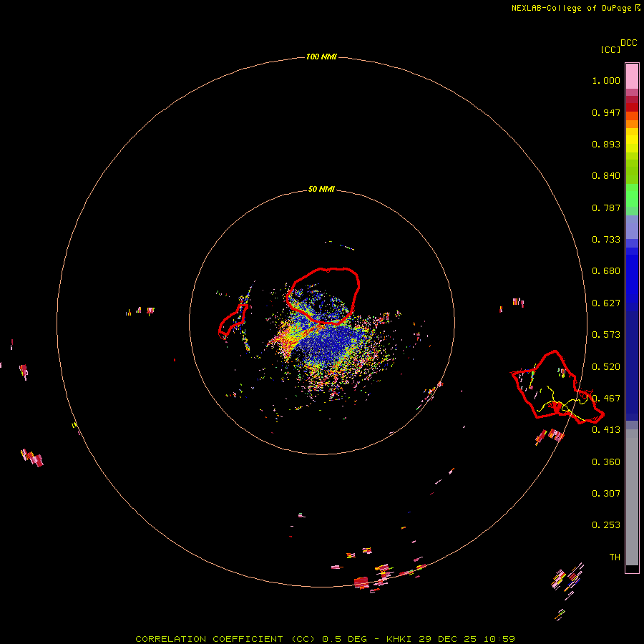Select the 0.467 scale value
Image resolution: width=644 pixels, height=644 pixels.
tap(606, 398)
